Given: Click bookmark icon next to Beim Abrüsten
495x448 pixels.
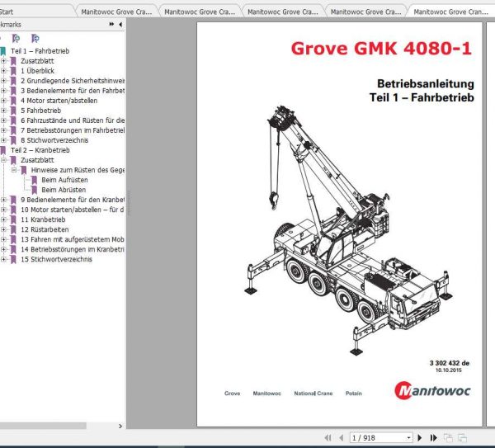Looking at the screenshot, I should tap(34, 190).
